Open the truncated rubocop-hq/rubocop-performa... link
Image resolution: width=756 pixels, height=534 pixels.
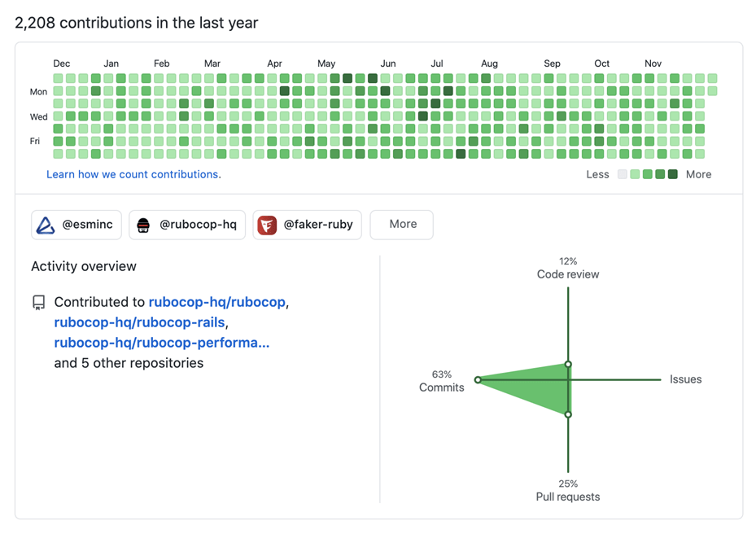(161, 343)
